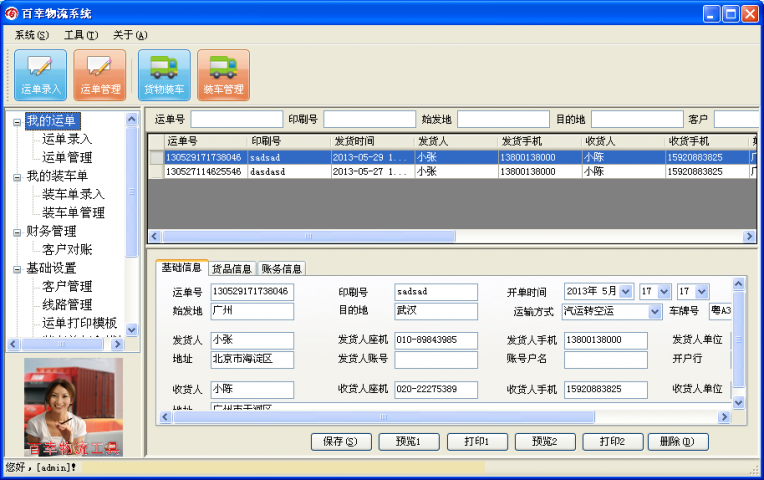Open the 系统 menu
The width and height of the screenshot is (764, 480).
31,35
